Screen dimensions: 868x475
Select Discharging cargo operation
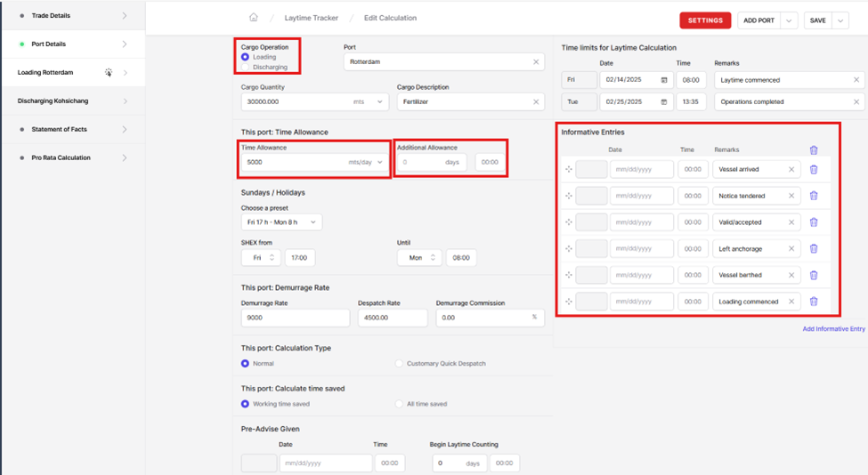(x=245, y=67)
